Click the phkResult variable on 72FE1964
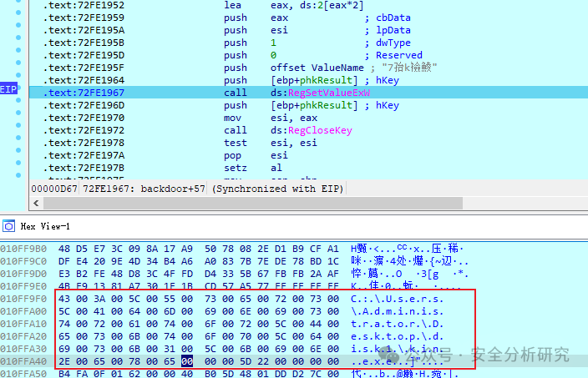 [326, 80]
